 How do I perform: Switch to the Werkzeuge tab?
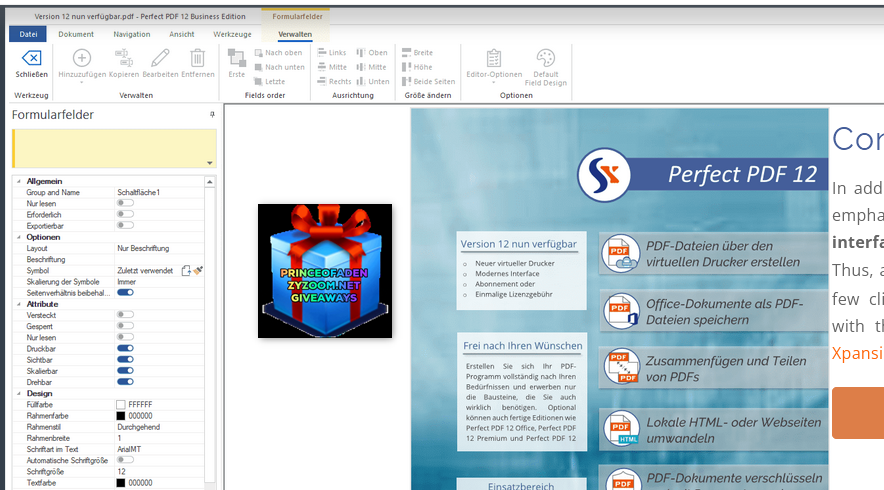point(232,34)
